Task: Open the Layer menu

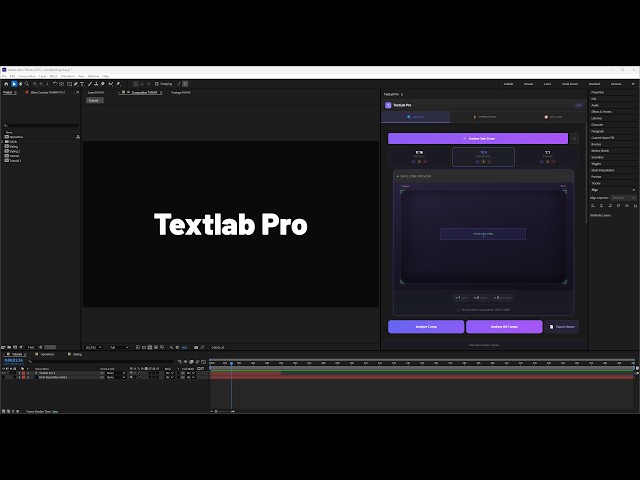Action: 42,76
